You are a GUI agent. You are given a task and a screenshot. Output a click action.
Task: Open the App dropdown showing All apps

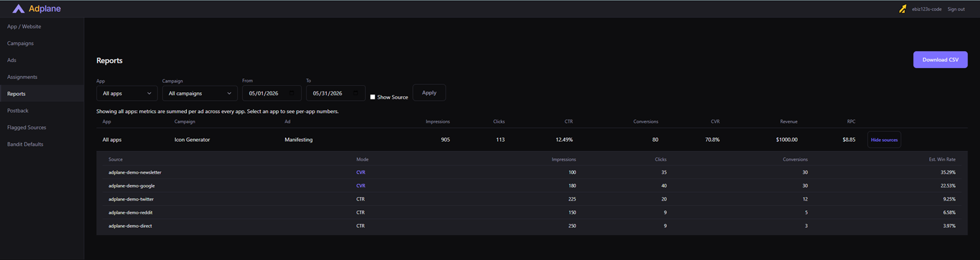click(127, 93)
